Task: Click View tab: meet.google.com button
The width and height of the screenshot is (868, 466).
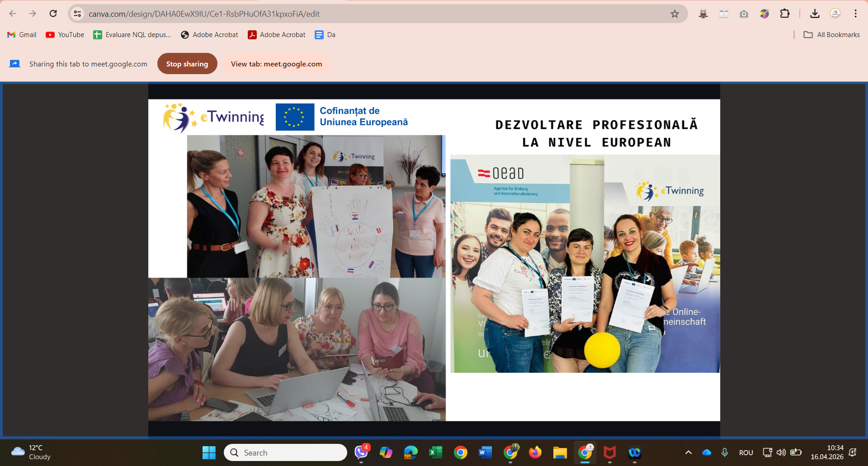Action: (276, 64)
